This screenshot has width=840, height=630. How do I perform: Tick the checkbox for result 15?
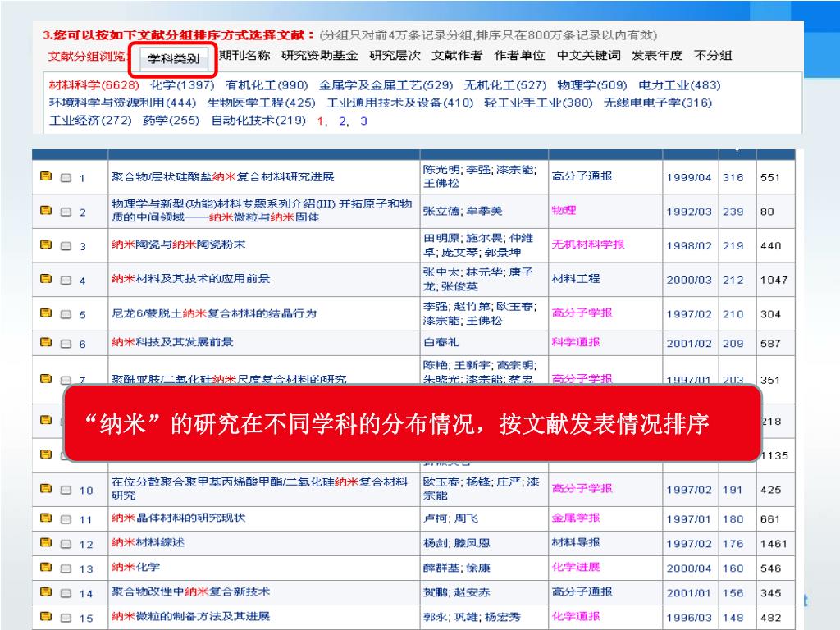pyautogui.click(x=66, y=618)
